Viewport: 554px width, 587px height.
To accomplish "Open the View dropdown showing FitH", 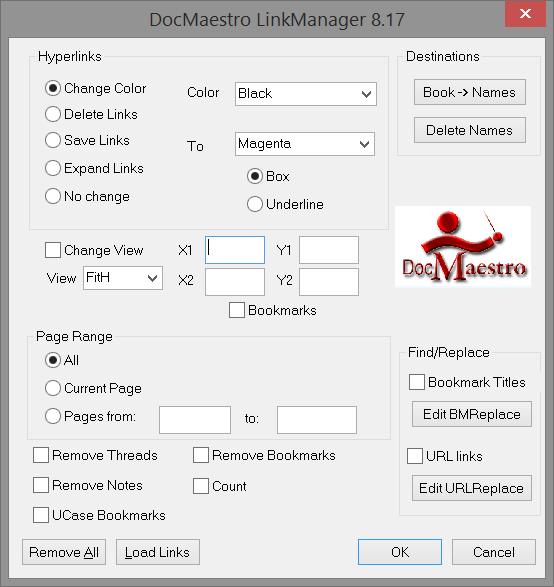I will [x=123, y=278].
